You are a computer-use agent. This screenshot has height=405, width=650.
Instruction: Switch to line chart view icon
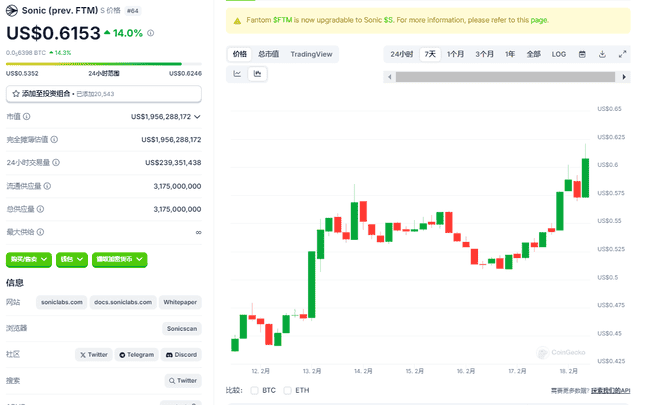point(238,73)
